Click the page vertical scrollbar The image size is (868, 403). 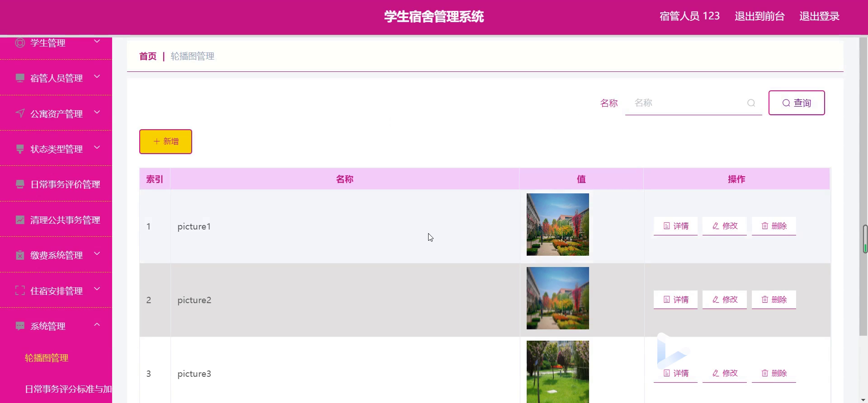coord(863,186)
